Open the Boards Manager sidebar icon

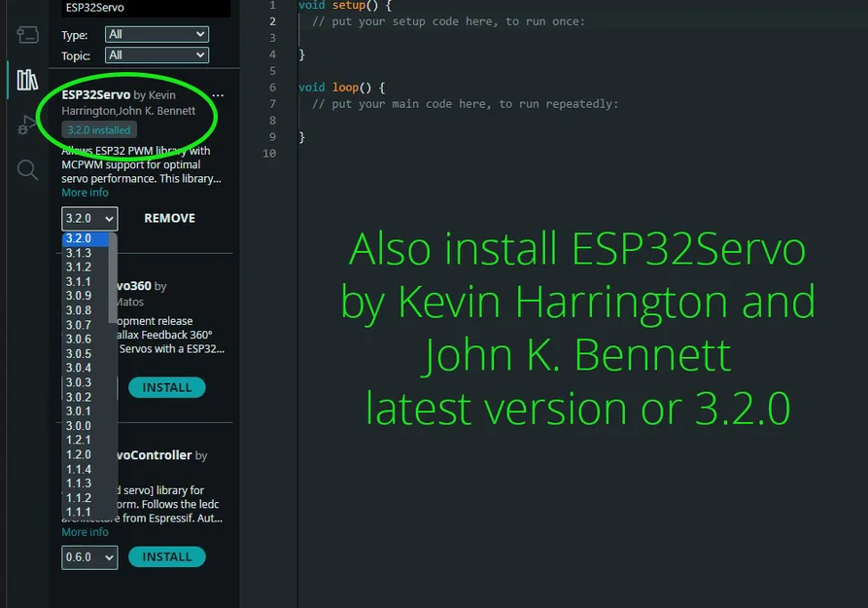tap(27, 35)
